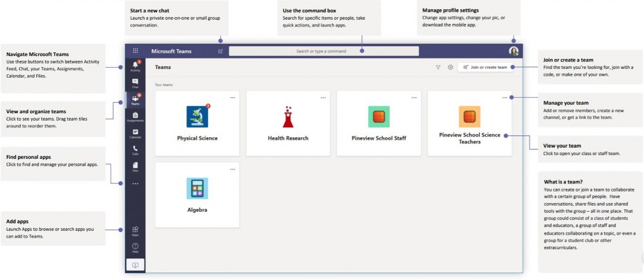
Task: Filter teams with the funnel icon
Action: pyautogui.click(x=438, y=68)
